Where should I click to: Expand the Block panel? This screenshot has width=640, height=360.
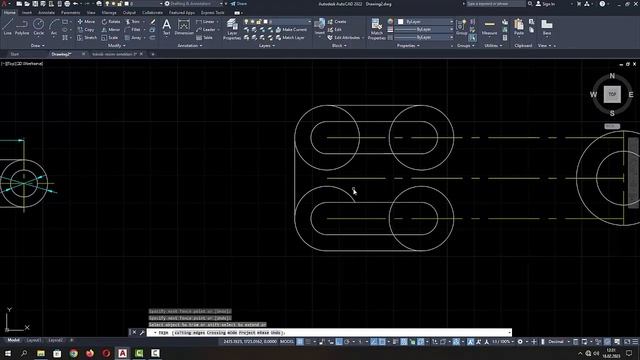point(339,46)
